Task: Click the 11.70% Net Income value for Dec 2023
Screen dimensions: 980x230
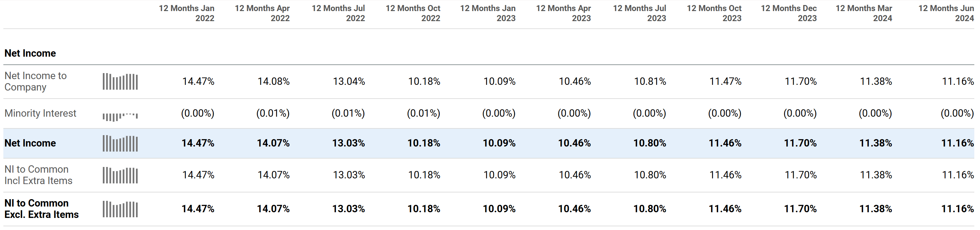Action: click(x=800, y=143)
